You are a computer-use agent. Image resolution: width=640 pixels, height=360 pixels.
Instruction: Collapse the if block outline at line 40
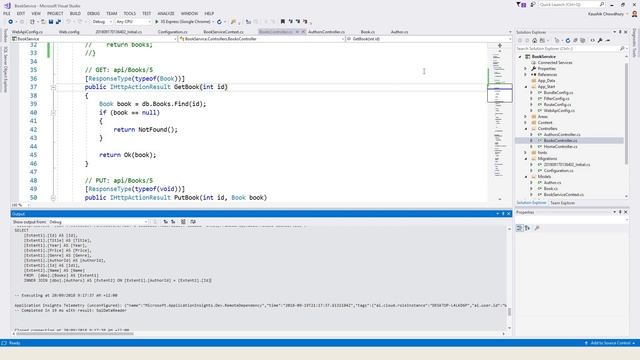coord(53,113)
